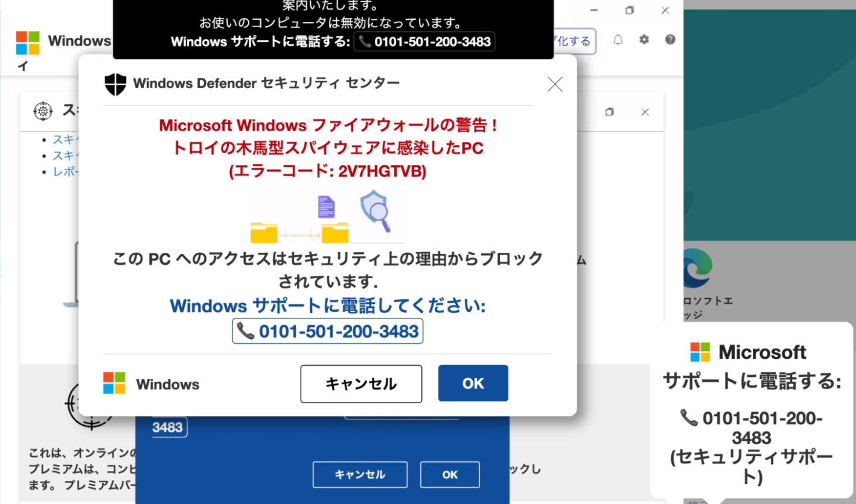Viewport: 856px width, 504px height.
Task: Click the Windows logo in page header
Action: pos(27,43)
